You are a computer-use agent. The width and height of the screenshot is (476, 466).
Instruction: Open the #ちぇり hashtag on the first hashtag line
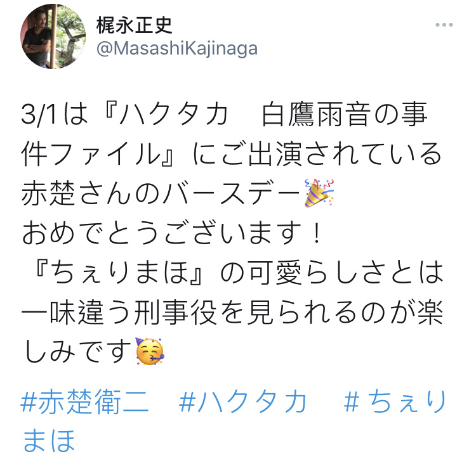[x=395, y=402]
